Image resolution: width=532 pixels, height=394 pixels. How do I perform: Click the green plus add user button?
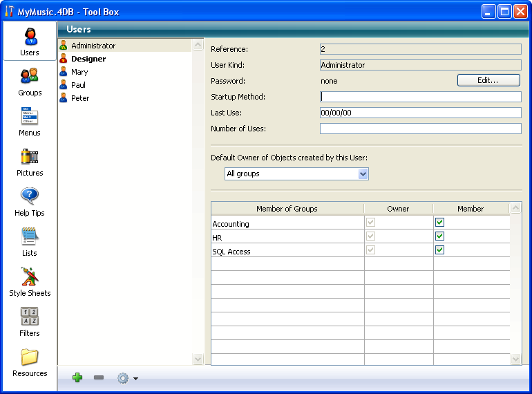(77, 378)
